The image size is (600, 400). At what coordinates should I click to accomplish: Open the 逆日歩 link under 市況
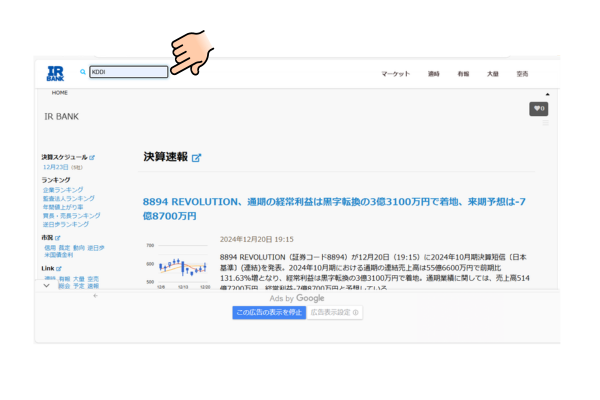(96, 248)
